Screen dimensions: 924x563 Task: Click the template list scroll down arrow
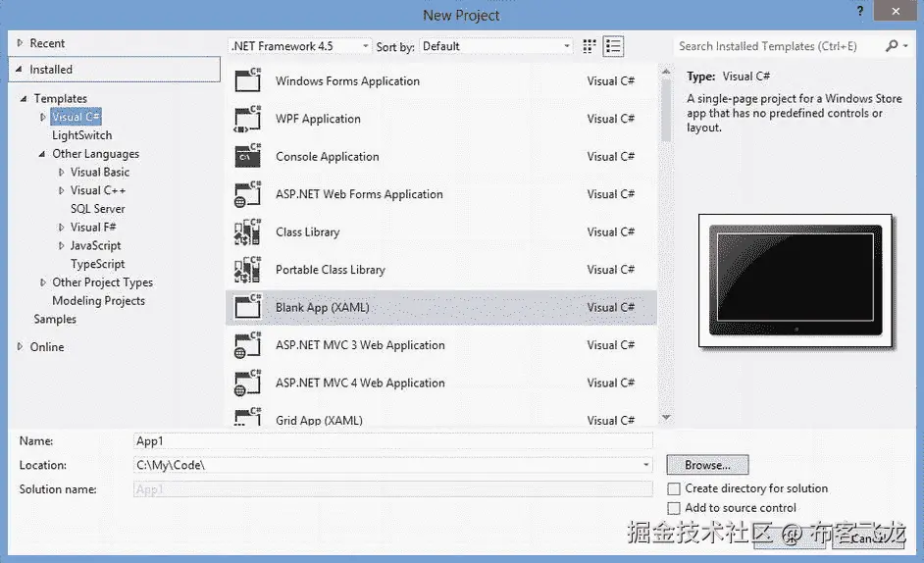(x=666, y=418)
